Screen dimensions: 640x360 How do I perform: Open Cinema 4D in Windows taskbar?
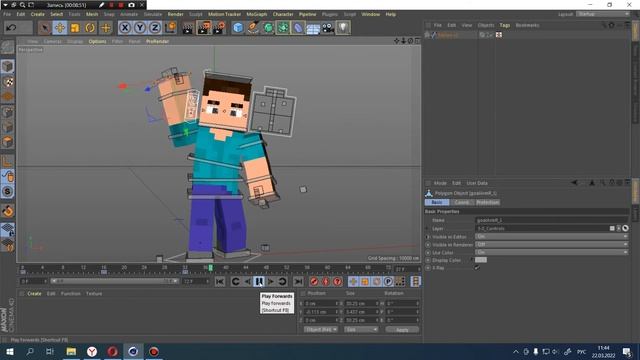coord(133,351)
